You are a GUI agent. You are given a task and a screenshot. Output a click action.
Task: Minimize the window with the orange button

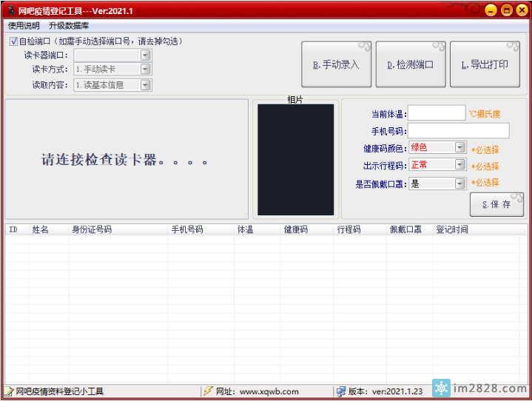[490, 10]
